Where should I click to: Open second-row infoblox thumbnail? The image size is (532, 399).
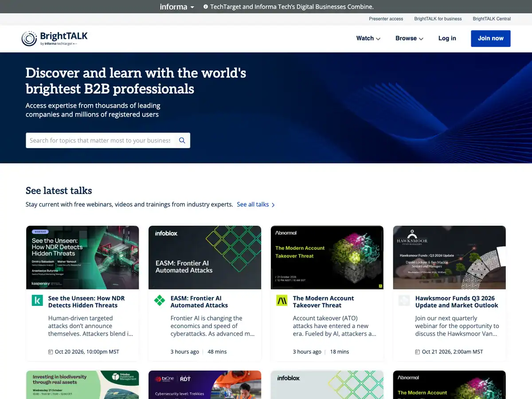coord(327,385)
